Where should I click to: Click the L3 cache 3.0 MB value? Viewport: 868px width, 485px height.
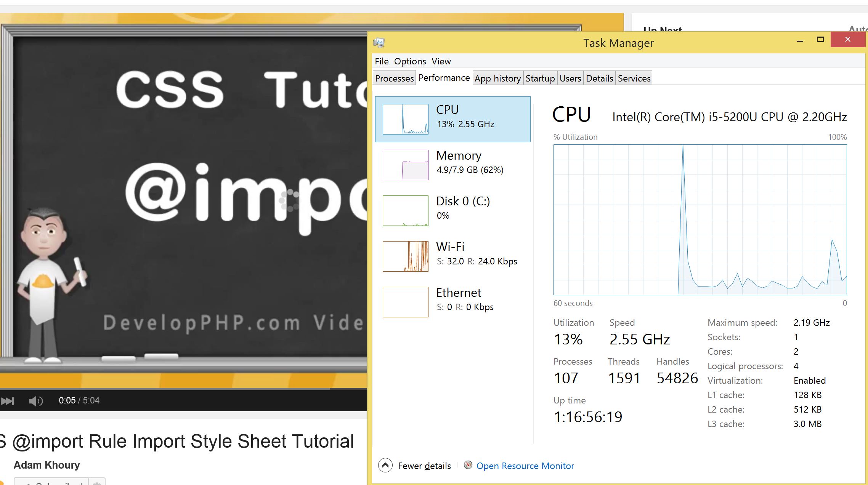tap(807, 424)
